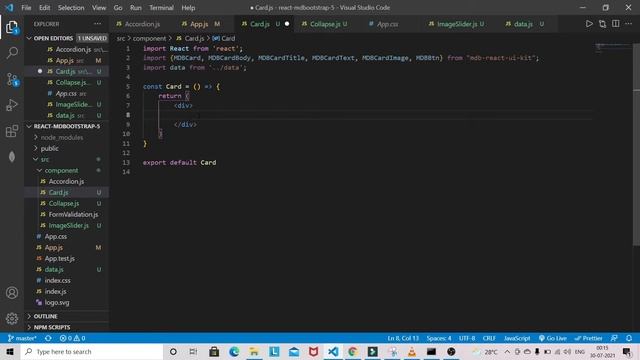Click the Go Live button
This screenshot has height=360, width=640.
click(x=553, y=338)
